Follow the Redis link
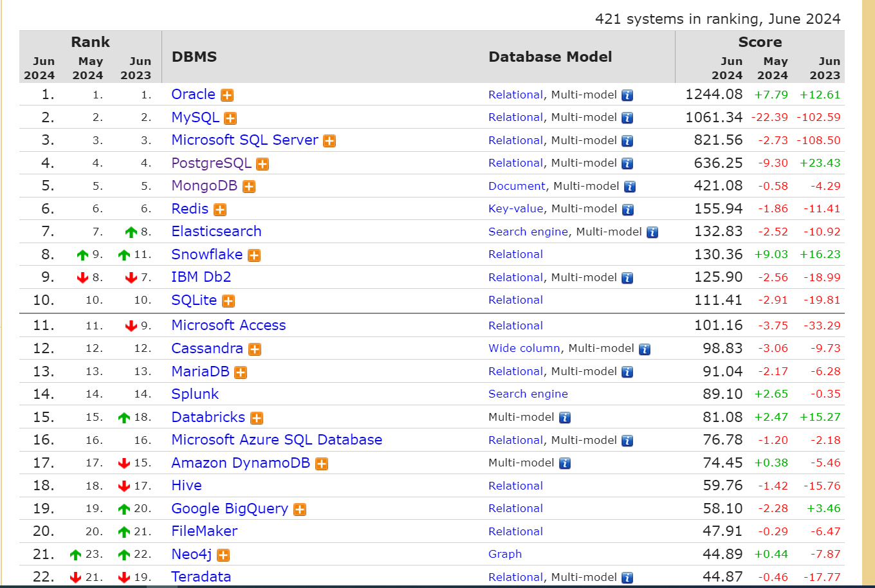 point(190,208)
